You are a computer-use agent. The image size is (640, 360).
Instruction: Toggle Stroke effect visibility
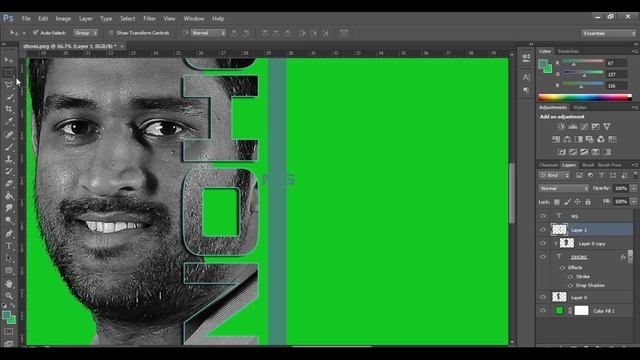570,277
